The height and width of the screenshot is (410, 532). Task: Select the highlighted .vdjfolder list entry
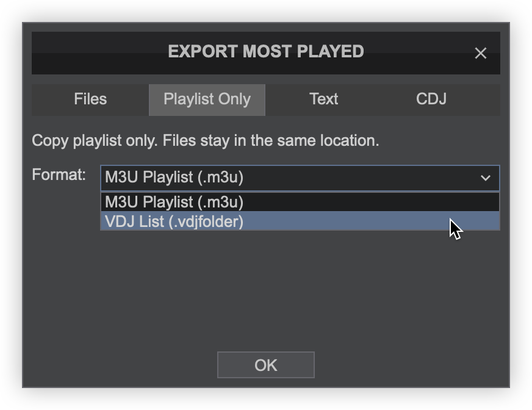[299, 221]
